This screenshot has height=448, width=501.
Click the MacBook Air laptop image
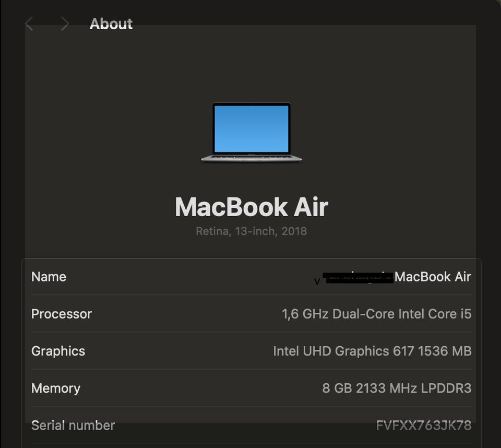coord(252,133)
